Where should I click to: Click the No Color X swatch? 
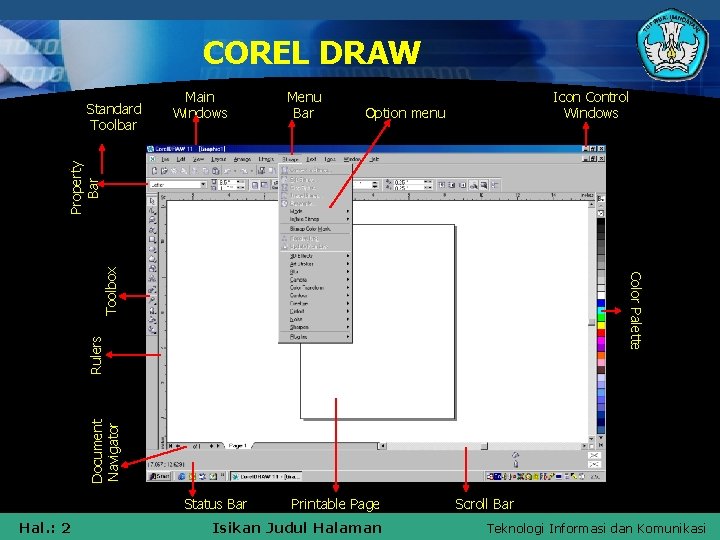point(601,214)
